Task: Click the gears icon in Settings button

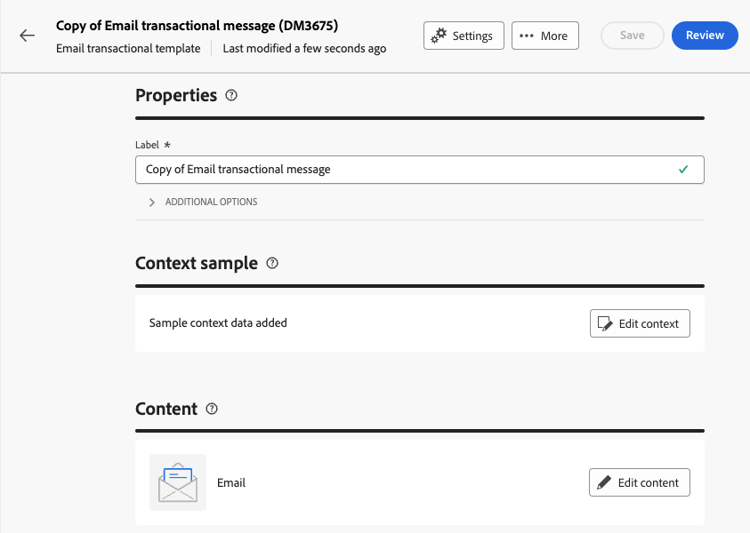Action: (439, 35)
